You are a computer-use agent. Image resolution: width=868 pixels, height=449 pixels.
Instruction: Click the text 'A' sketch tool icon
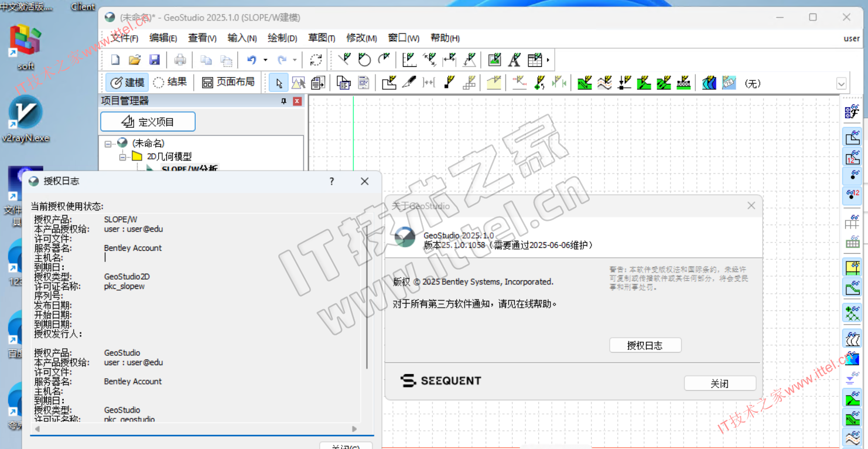(x=514, y=60)
